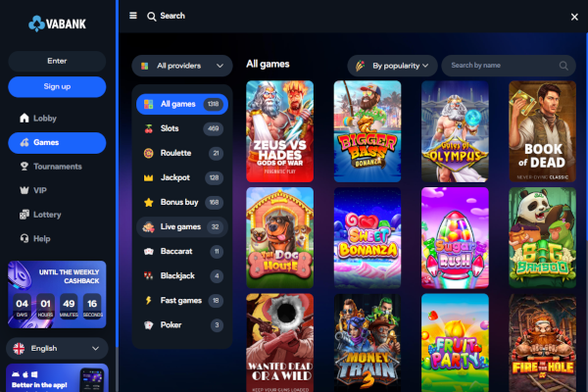Select the Poker category
Viewport: 588px width, 392px height.
[x=182, y=325]
